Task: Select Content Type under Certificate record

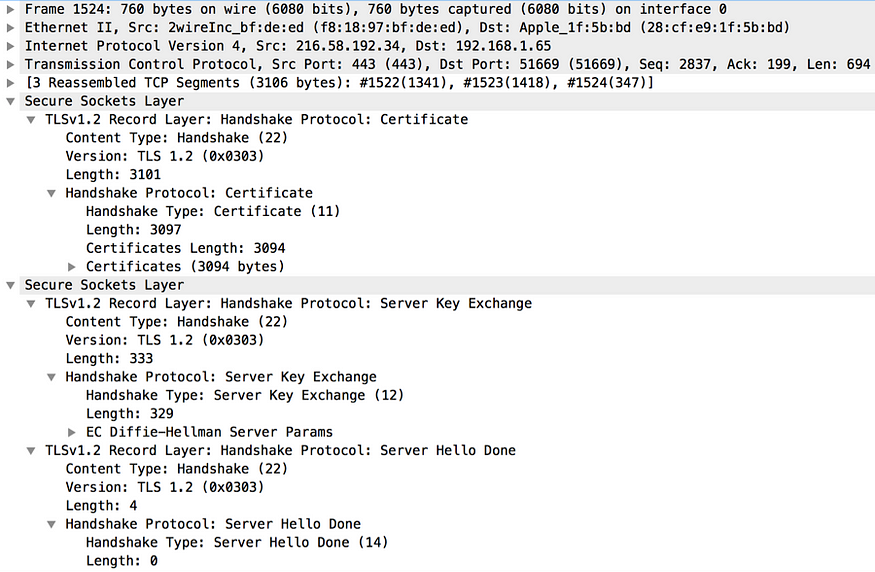Action: 176,138
